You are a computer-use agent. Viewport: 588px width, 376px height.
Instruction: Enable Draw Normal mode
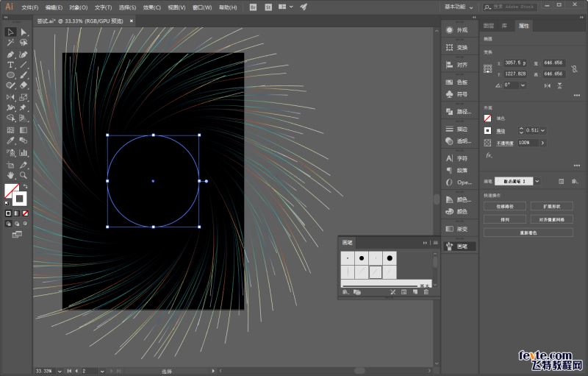coord(8,224)
